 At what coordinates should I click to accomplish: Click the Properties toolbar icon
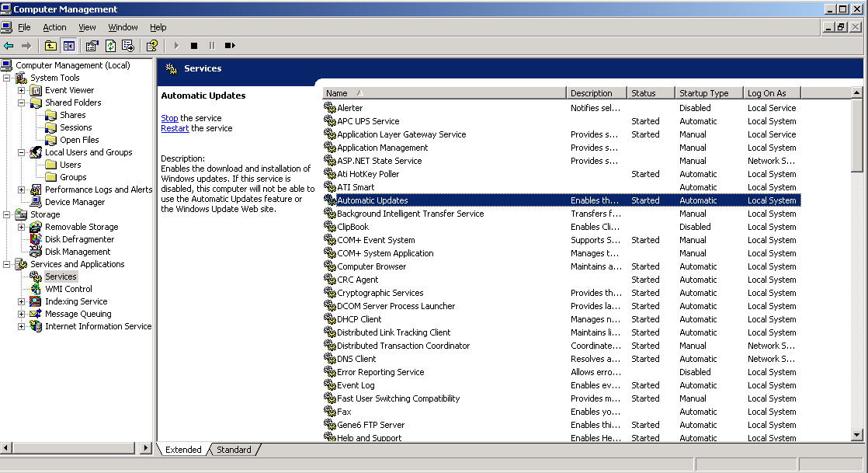(92, 46)
